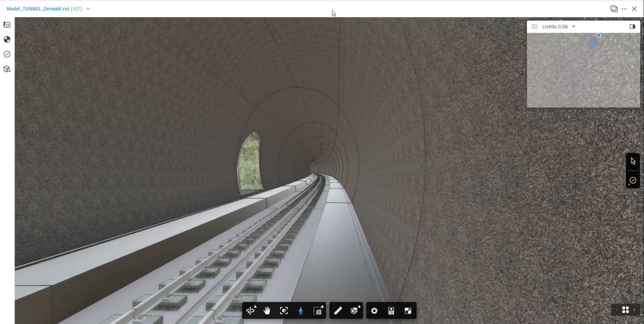Screen dimensions: 644x324
Task: Toggle the minimap panel layout
Action: [633, 27]
